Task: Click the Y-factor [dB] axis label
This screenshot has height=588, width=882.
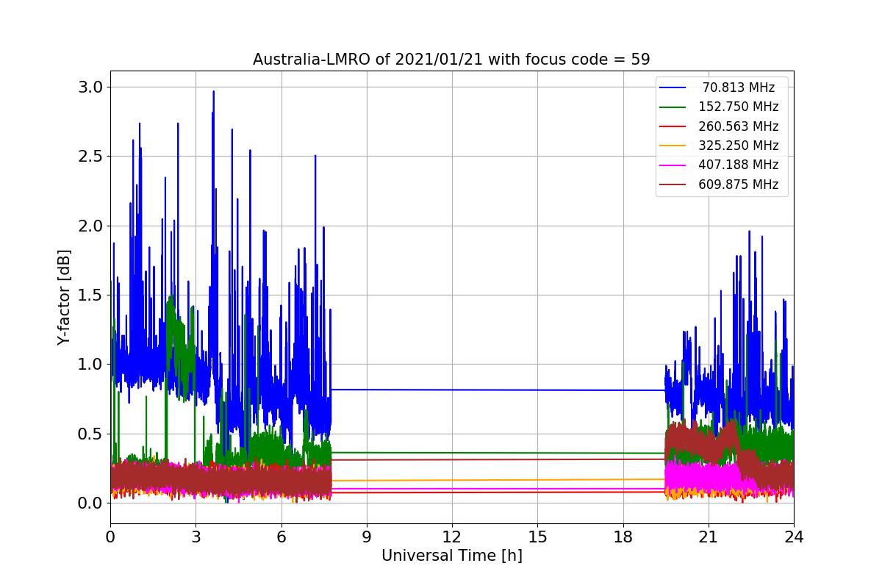Action: tap(65, 297)
